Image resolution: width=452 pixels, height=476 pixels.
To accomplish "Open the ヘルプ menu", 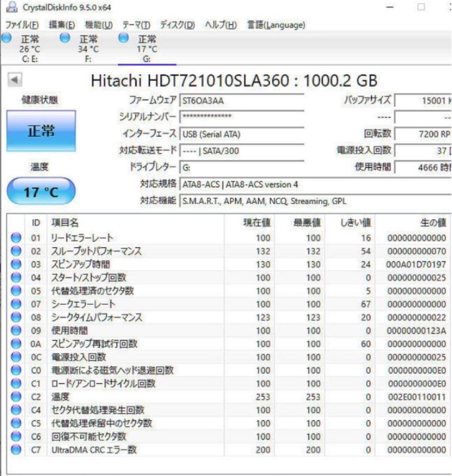I will coord(217,25).
